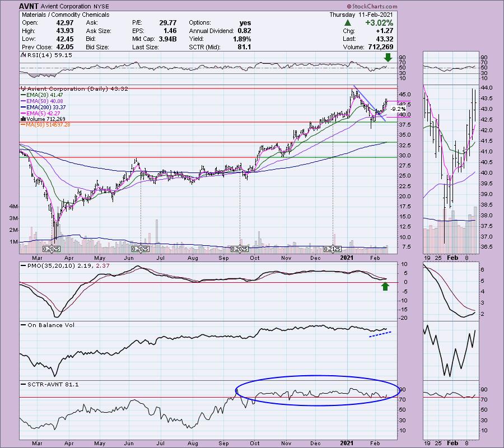Click the green EMA(20) line swatch
Viewport: 504px width, 448px height.
pos(24,95)
